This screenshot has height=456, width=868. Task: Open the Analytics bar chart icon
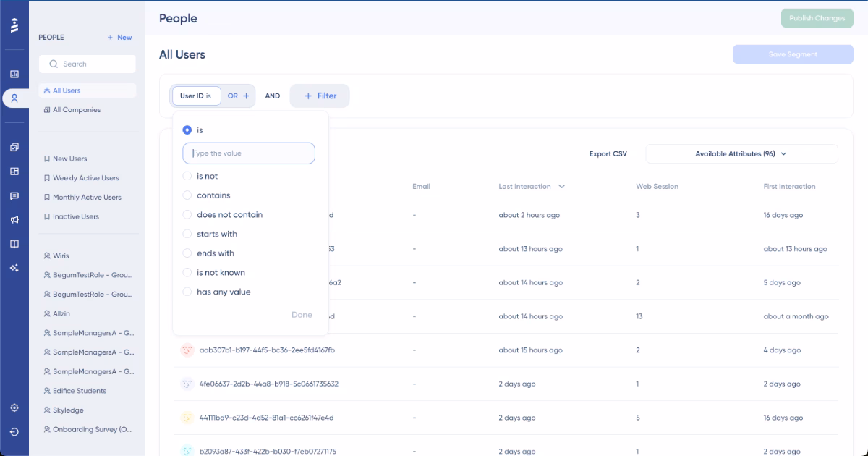pos(14,74)
